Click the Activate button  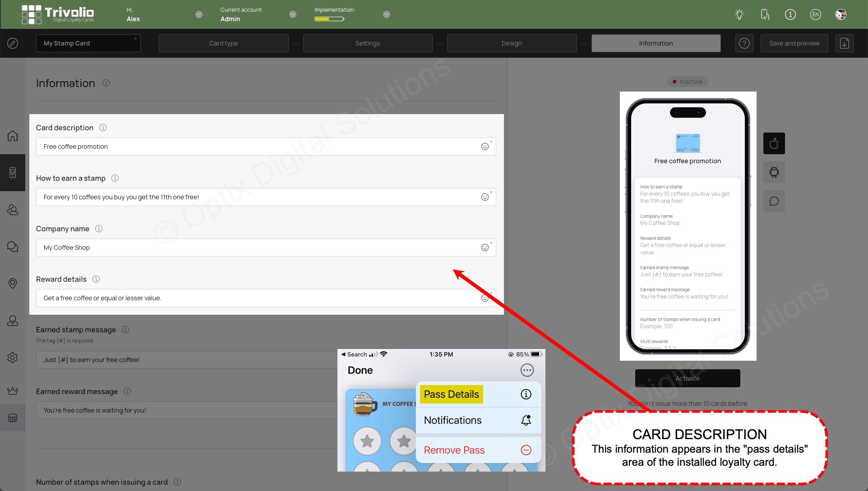[688, 378]
